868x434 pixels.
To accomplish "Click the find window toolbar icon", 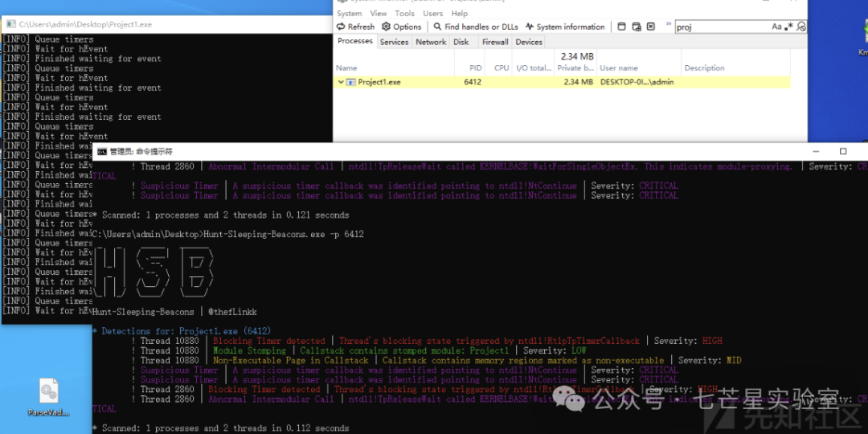I will [x=621, y=27].
